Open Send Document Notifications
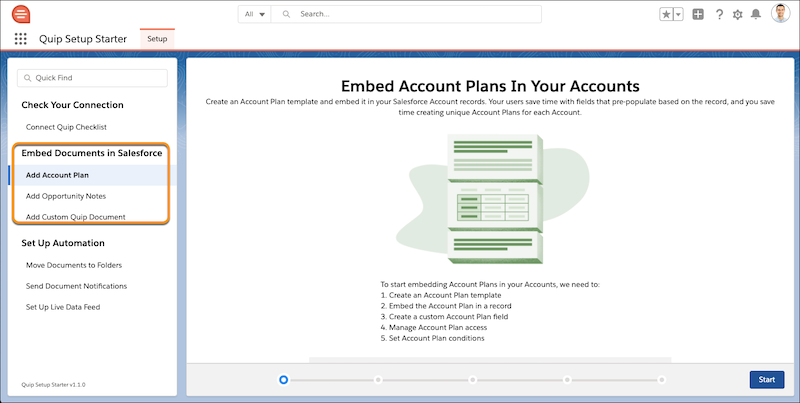This screenshot has width=800, height=403. [77, 286]
